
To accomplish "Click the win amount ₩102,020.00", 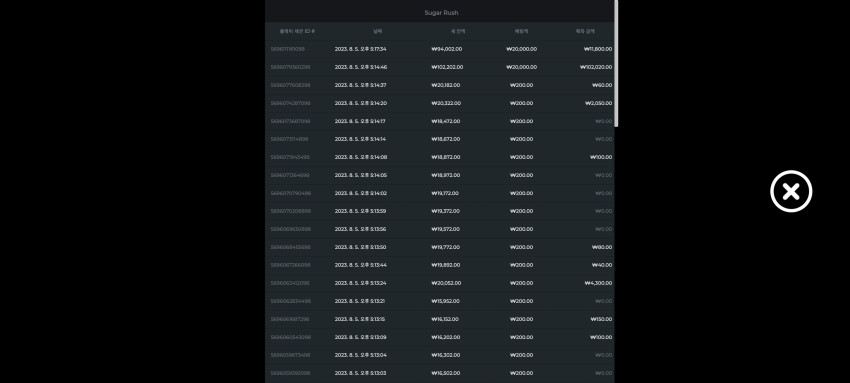I will pos(596,67).
